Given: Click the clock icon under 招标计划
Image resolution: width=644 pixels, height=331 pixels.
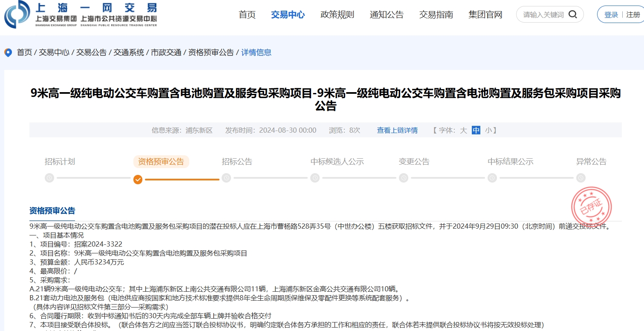Looking at the screenshot, I should coord(49,178).
